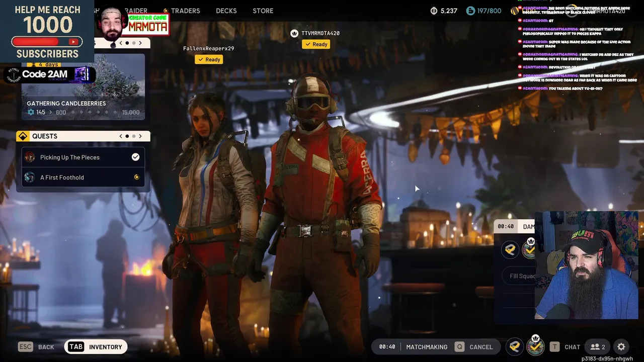Viewport: 644px width, 362px height.
Task: Open the Store tab
Action: pos(263,11)
